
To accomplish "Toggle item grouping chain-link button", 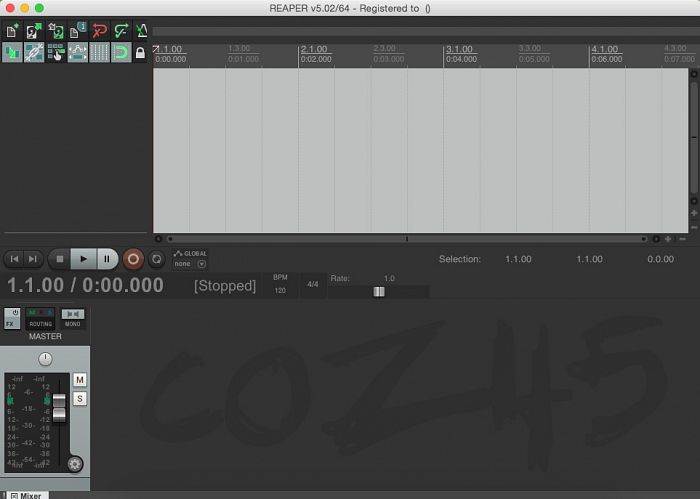I will [x=34, y=53].
